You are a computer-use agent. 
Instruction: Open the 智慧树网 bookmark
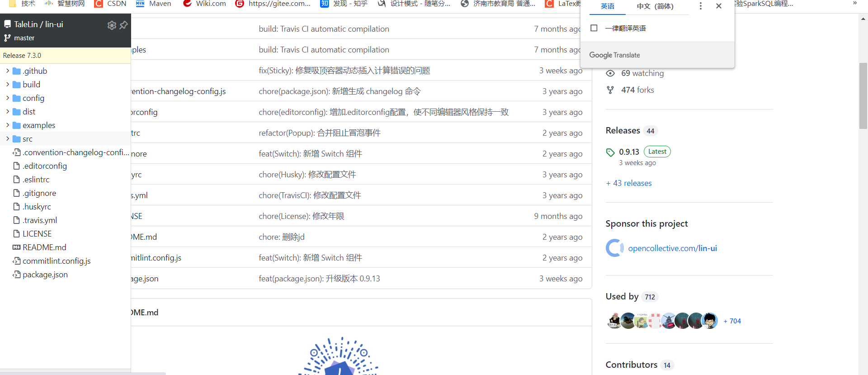click(65, 4)
